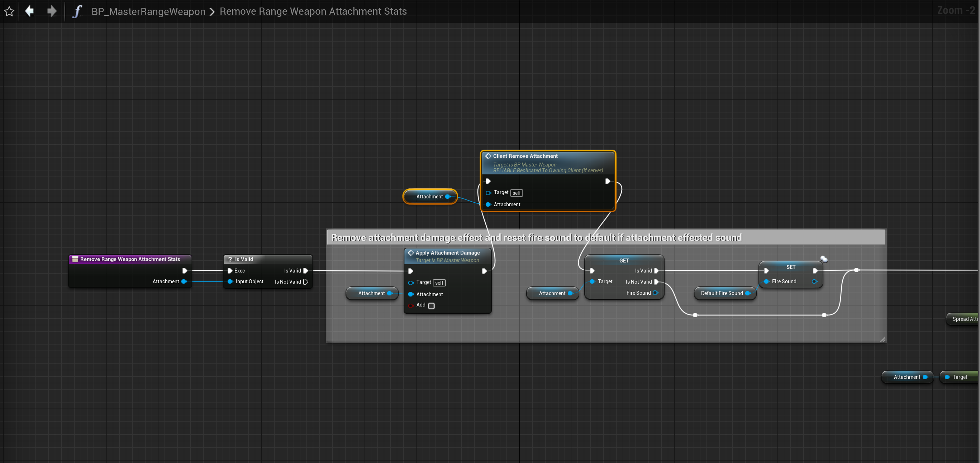Screen dimensions: 980x463
Task: Click the comment box title text
Action: [x=536, y=237]
